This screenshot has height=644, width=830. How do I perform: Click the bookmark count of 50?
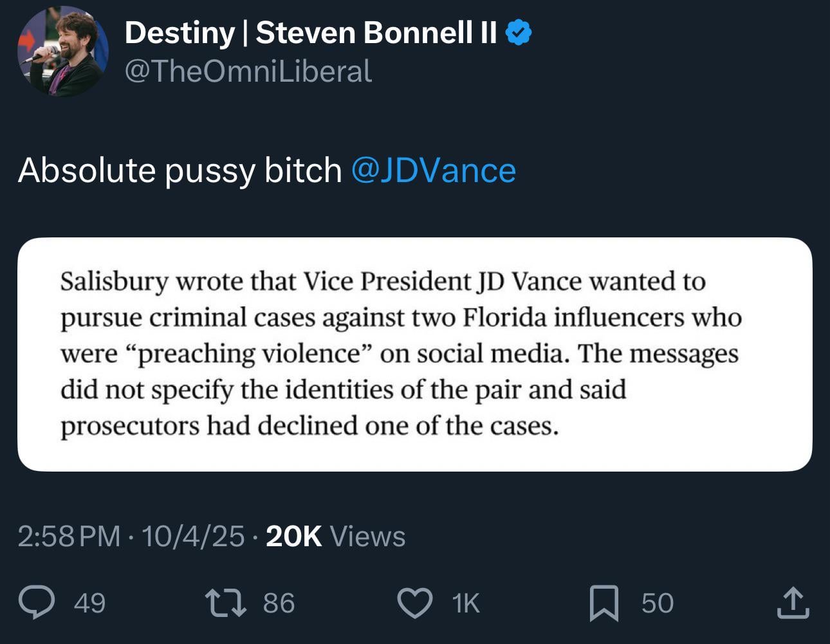pos(657,603)
